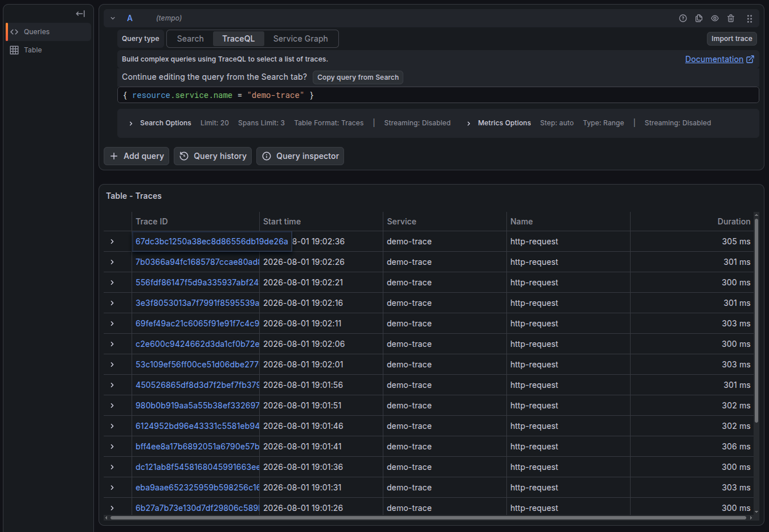The width and height of the screenshot is (769, 532).
Task: Switch query type to Search
Action: (x=190, y=39)
